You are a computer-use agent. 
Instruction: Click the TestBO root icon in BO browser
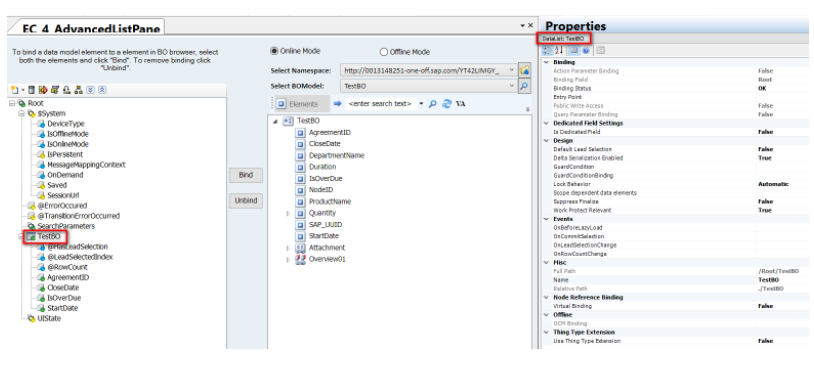click(288, 121)
